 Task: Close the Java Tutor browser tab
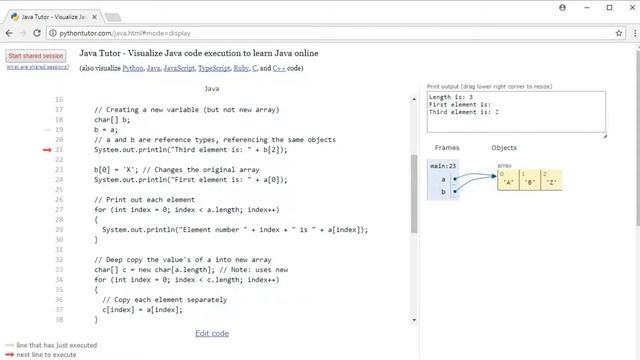(x=94, y=17)
